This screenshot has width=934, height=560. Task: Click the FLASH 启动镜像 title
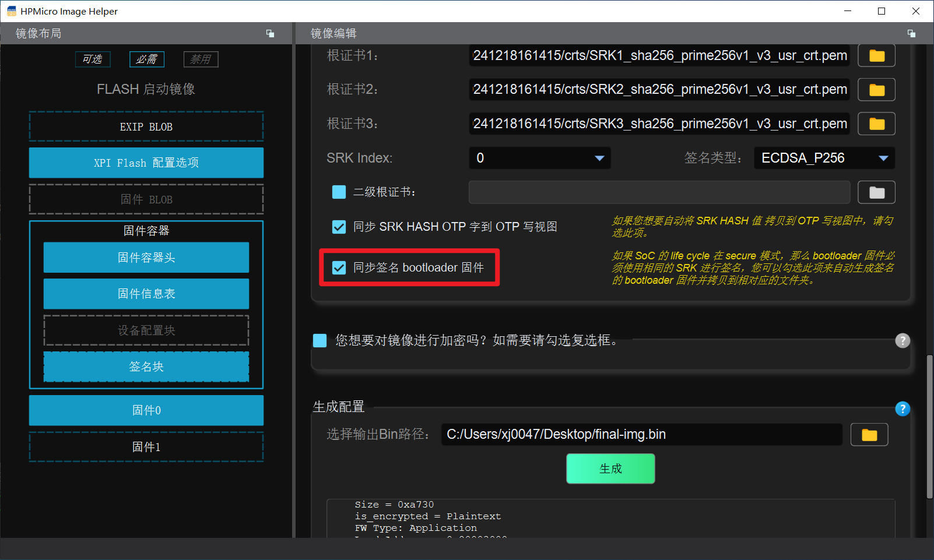pos(146,89)
